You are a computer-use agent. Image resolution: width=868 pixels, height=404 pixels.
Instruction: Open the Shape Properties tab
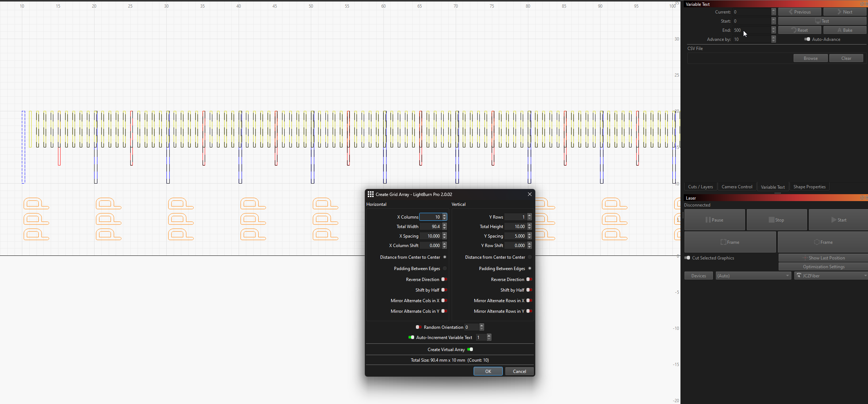809,186
